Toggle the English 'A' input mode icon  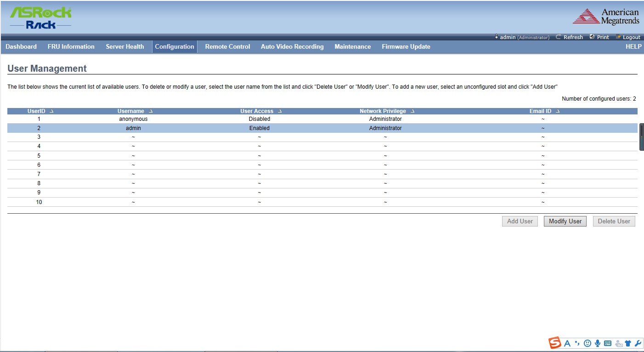[567, 343]
